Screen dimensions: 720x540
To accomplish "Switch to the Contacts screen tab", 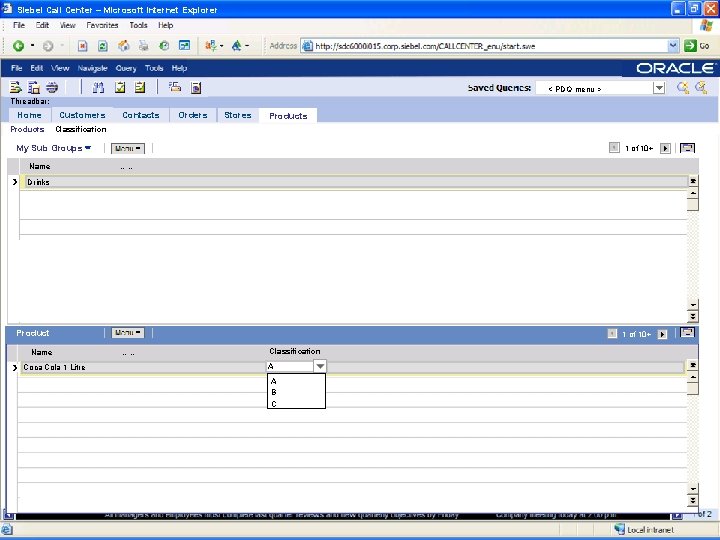I will click(x=141, y=115).
